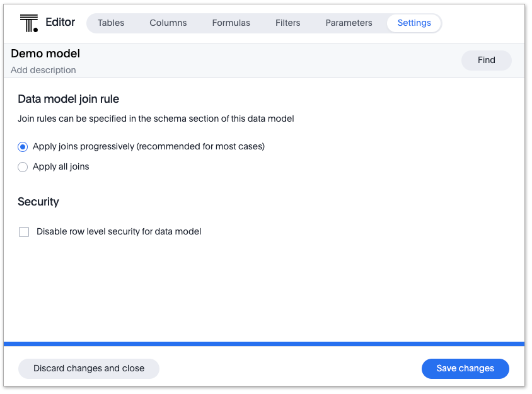Enable Disable row level security checkbox
Image resolution: width=532 pixels, height=394 pixels.
[24, 232]
